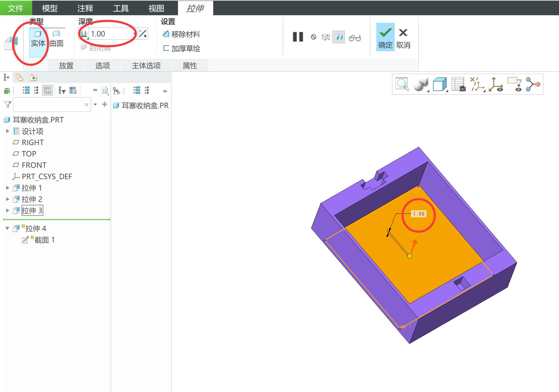This screenshot has width=559, height=392.
Task: Toggle 移除材料 remove material option
Action: (x=181, y=34)
